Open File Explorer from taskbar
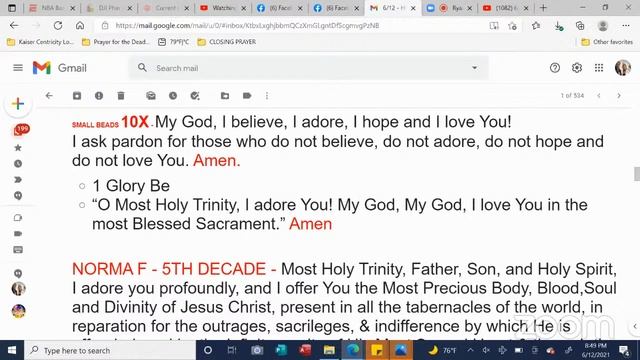The image size is (640, 360). [x=329, y=350]
